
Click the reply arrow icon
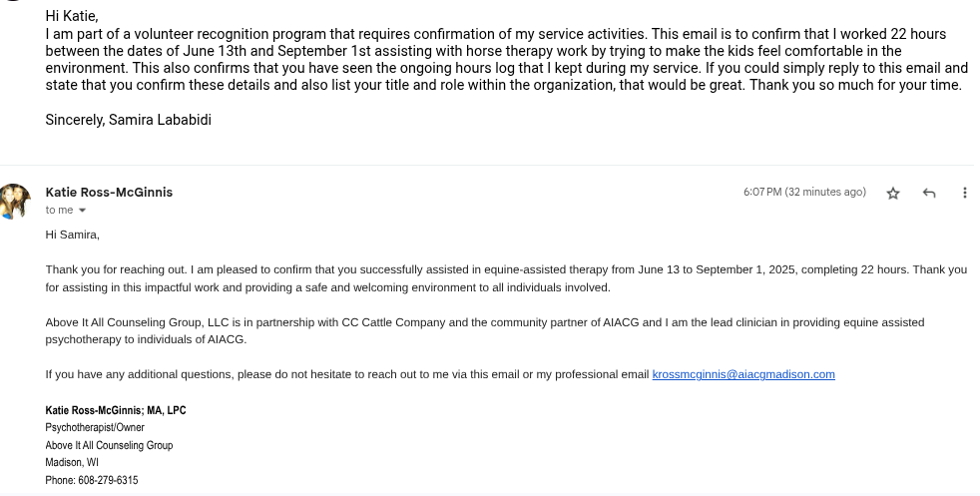pos(929,193)
